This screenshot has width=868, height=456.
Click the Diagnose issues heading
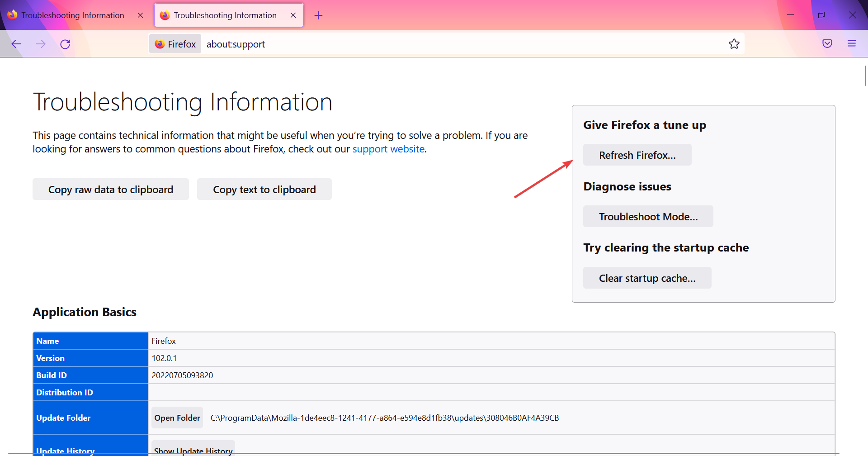[627, 186]
